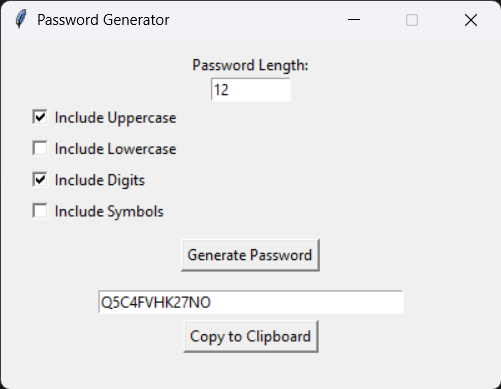Image resolution: width=501 pixels, height=389 pixels.
Task: Minimize the Password Generator window
Action: [354, 20]
